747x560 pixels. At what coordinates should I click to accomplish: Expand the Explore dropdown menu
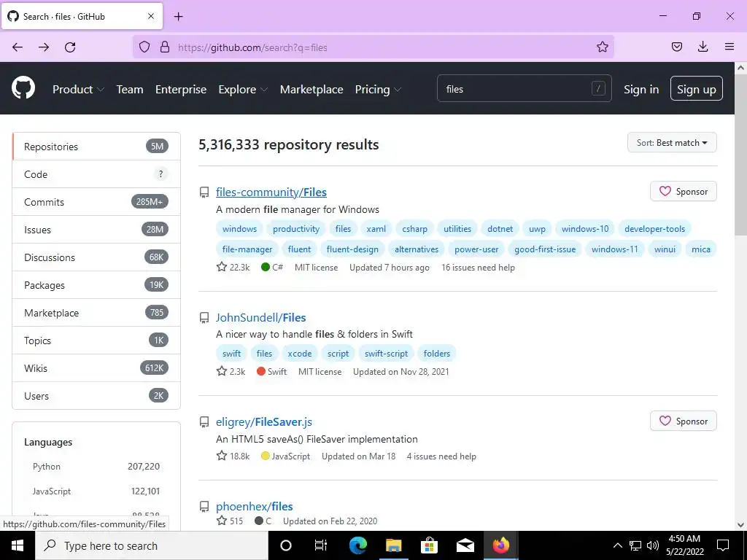click(x=243, y=89)
